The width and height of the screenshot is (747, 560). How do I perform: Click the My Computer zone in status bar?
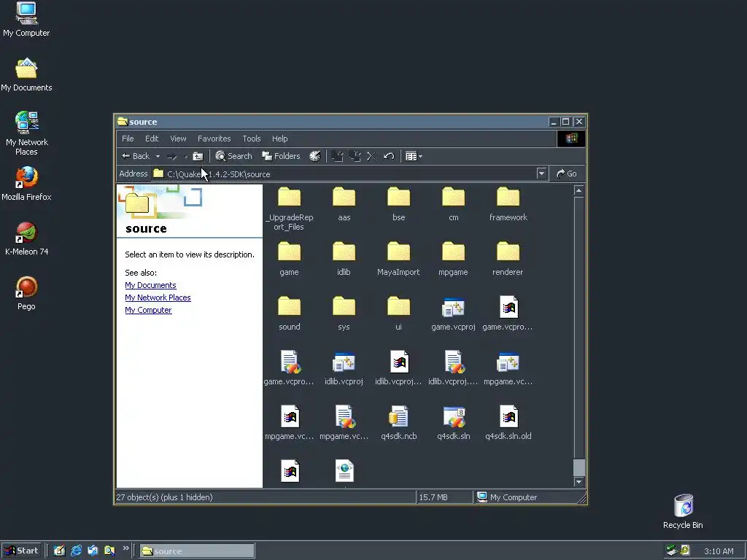pyautogui.click(x=507, y=497)
